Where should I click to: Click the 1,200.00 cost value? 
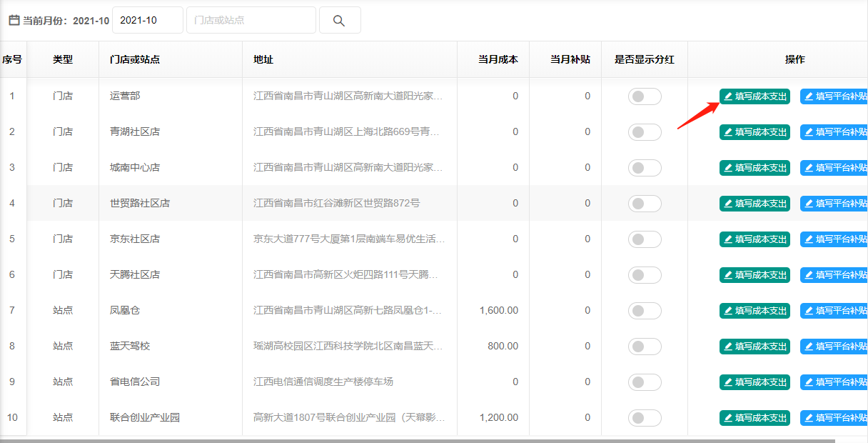tap(499, 418)
